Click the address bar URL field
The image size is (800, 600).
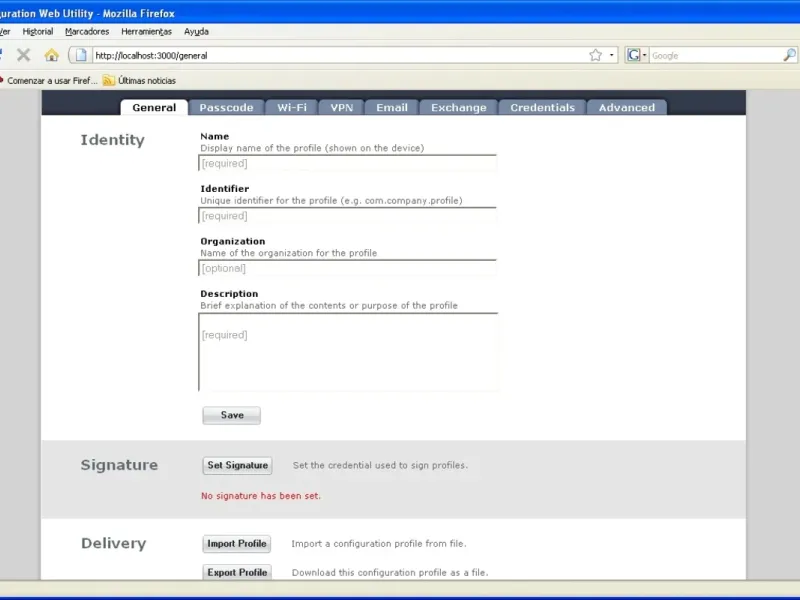[340, 55]
